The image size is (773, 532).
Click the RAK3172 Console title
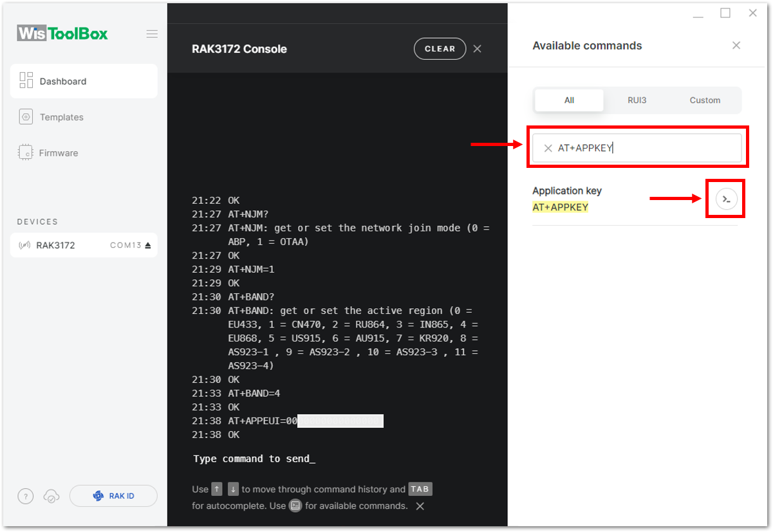tap(239, 49)
